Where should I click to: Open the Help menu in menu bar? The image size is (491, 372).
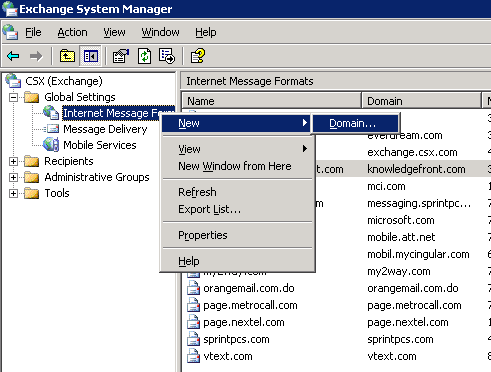(206, 32)
